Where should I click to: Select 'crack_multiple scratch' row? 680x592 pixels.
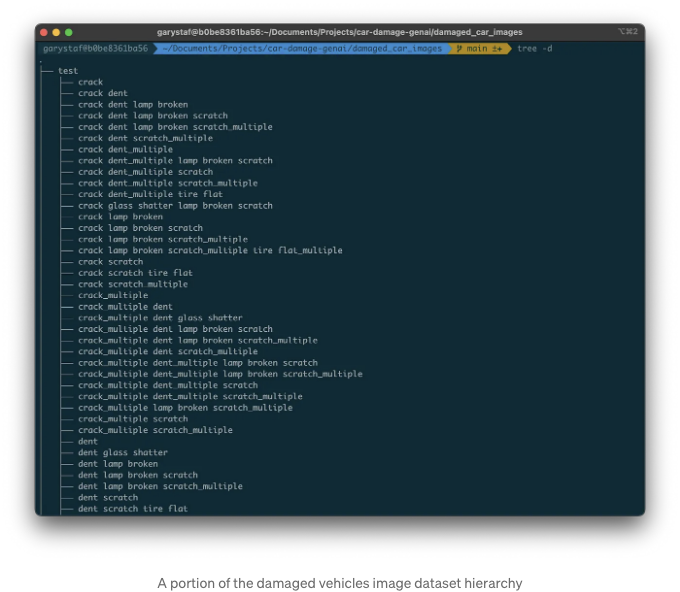(x=133, y=419)
